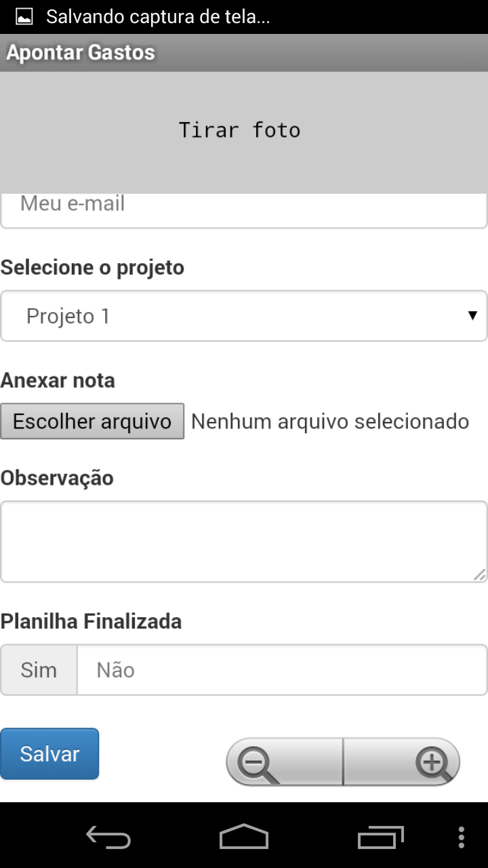The height and width of the screenshot is (868, 488).
Task: Tap the zoom out magnifier icon
Action: point(258,762)
